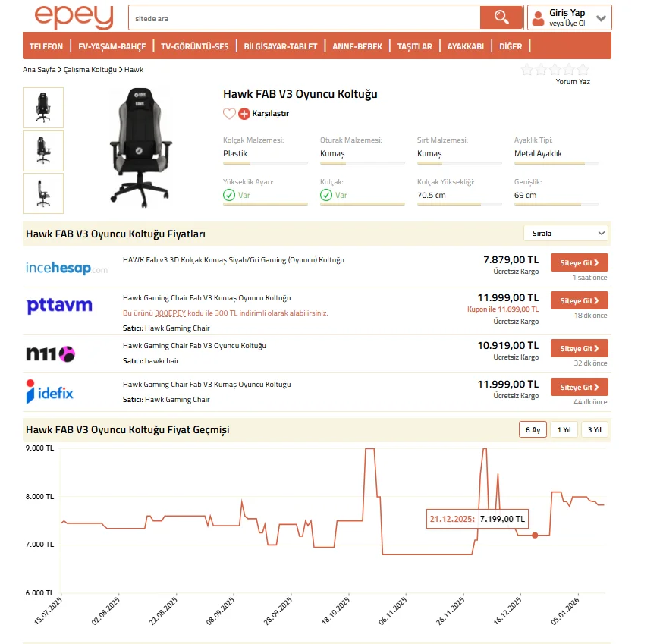Open the EV-YAŞAM-BAHÇE menu

pos(112,46)
